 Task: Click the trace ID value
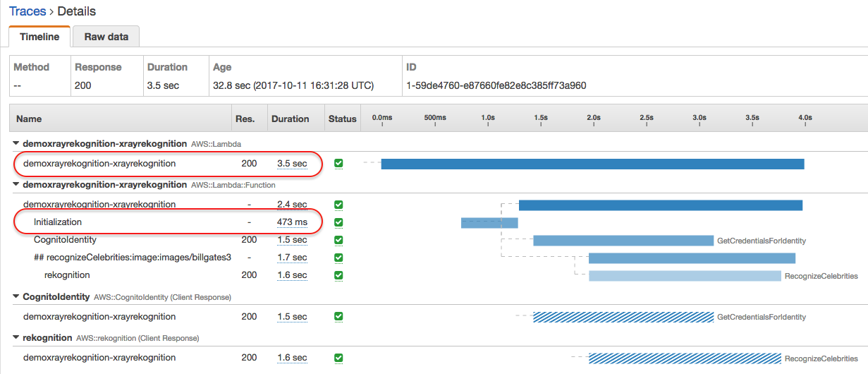[x=496, y=85]
